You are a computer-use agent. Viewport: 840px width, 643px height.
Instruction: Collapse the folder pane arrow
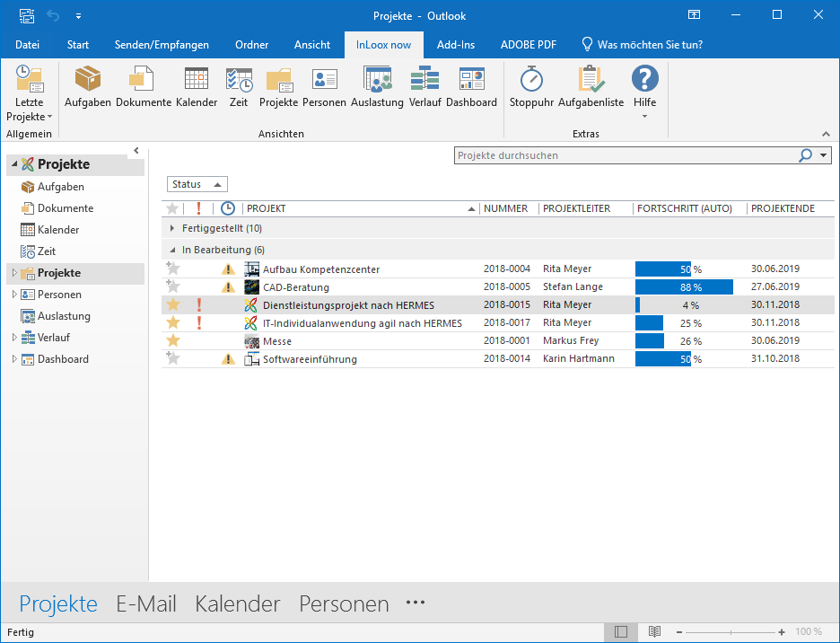(136, 151)
